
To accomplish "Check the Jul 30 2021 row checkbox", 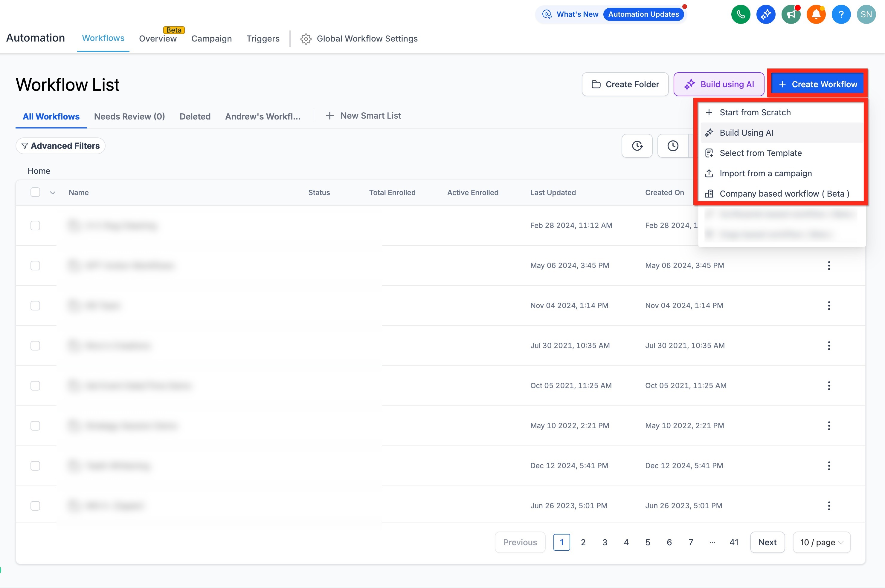I will [35, 345].
